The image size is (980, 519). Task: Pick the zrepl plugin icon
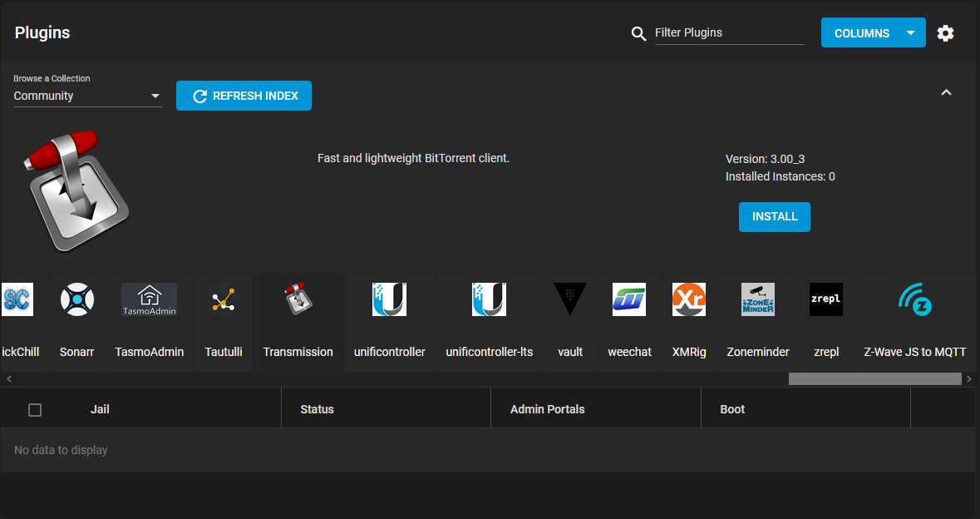[x=825, y=299]
